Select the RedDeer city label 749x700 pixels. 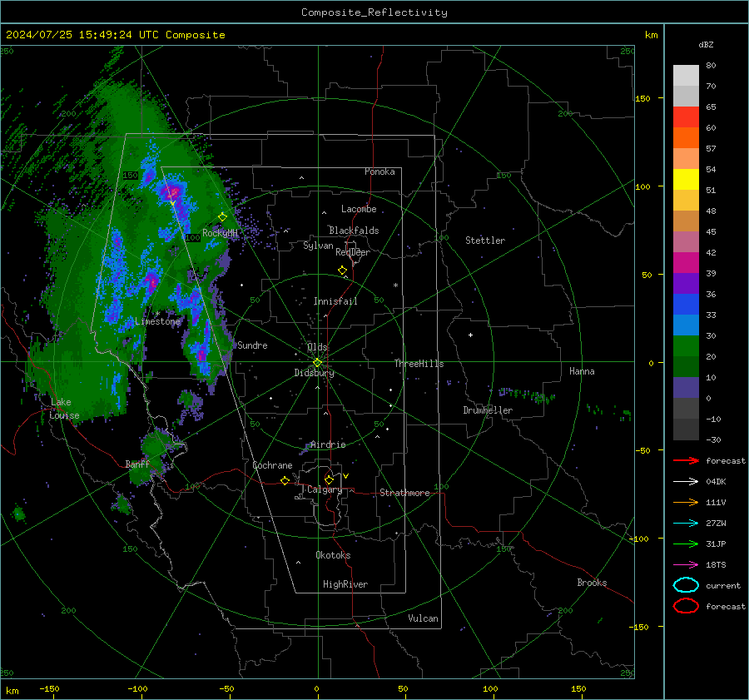pos(353,252)
